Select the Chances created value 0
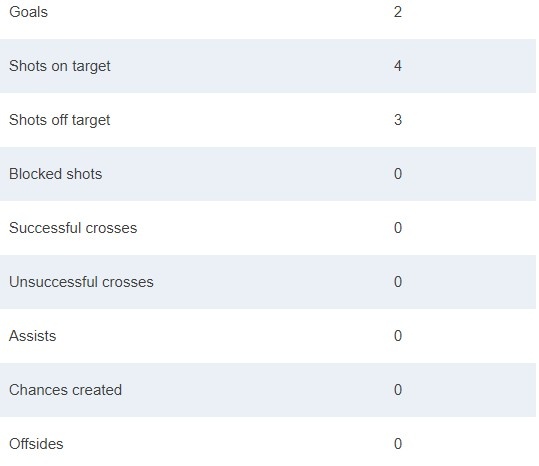This screenshot has width=539, height=466. [398, 390]
